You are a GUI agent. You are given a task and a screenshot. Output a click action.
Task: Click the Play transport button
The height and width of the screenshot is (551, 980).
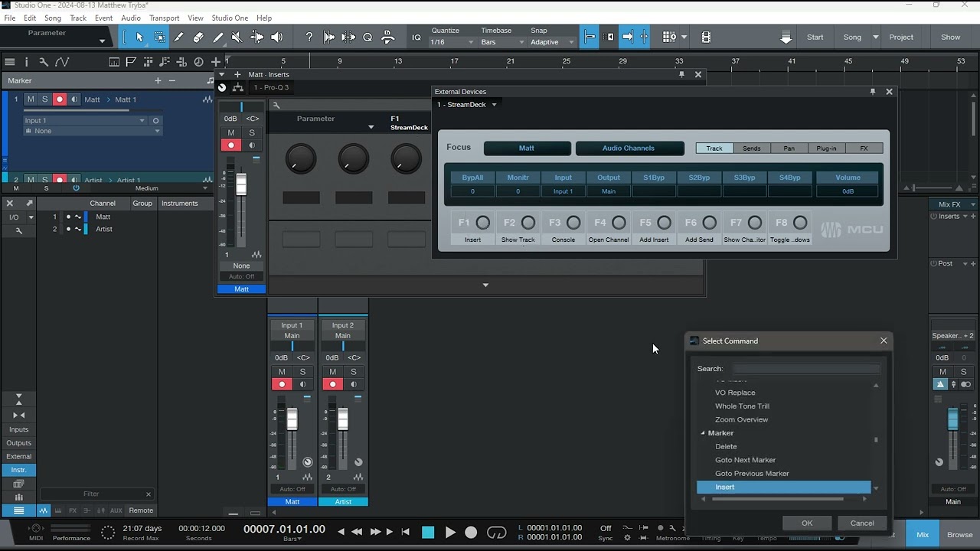(x=450, y=532)
